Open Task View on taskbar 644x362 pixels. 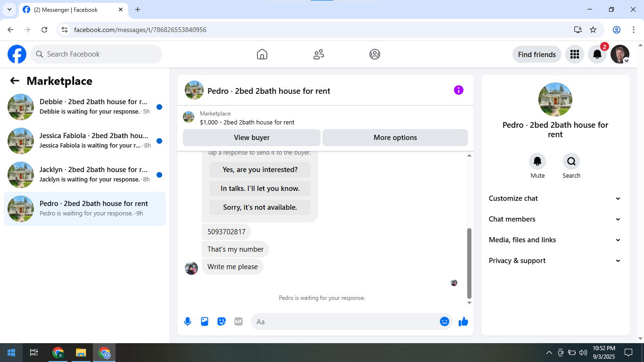point(34,353)
